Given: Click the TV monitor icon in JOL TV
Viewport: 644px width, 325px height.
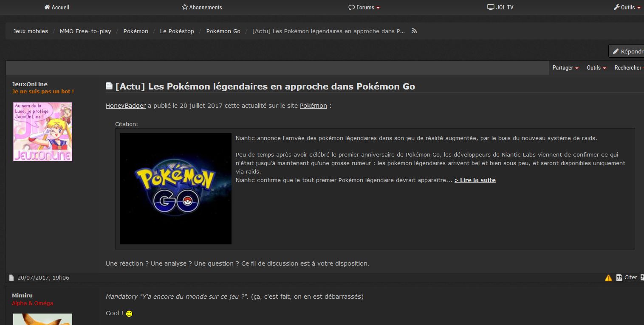Looking at the screenshot, I should pos(491,7).
